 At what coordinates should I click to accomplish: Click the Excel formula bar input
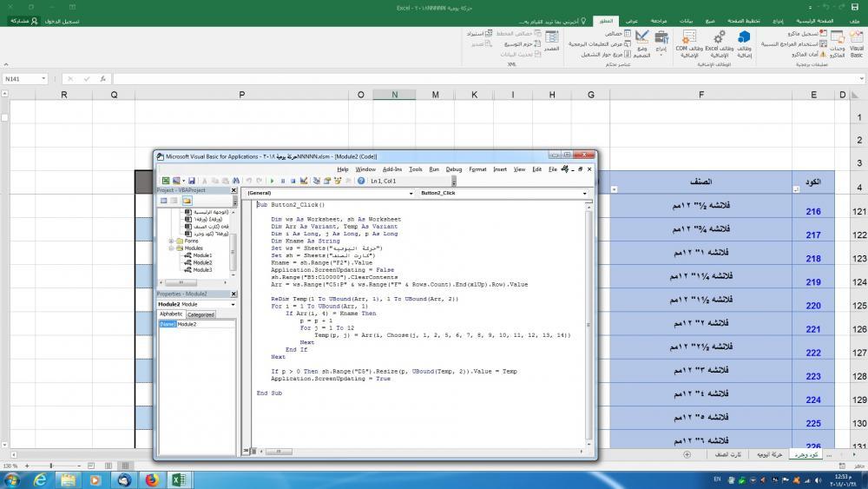tap(487, 79)
